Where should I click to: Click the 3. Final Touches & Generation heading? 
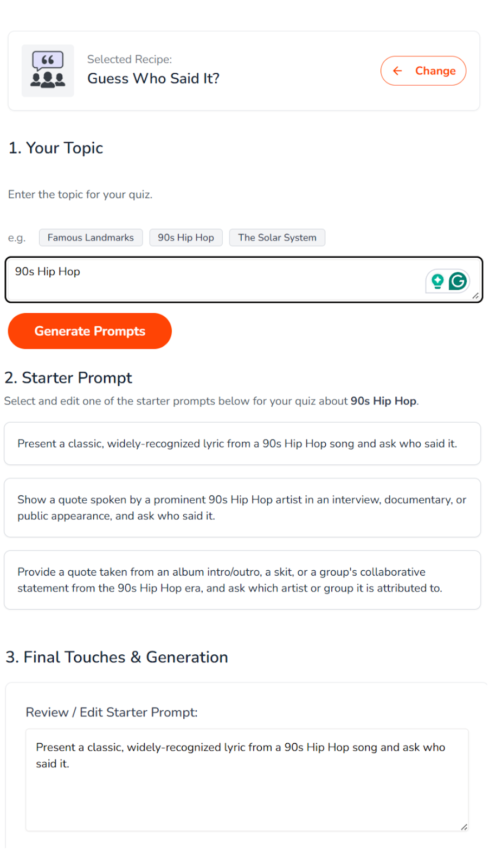pyautogui.click(x=117, y=657)
